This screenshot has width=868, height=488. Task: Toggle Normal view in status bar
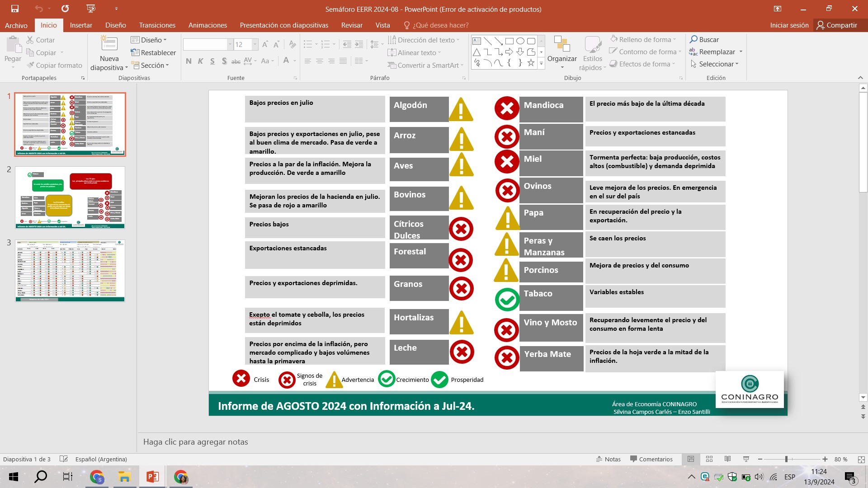(691, 459)
